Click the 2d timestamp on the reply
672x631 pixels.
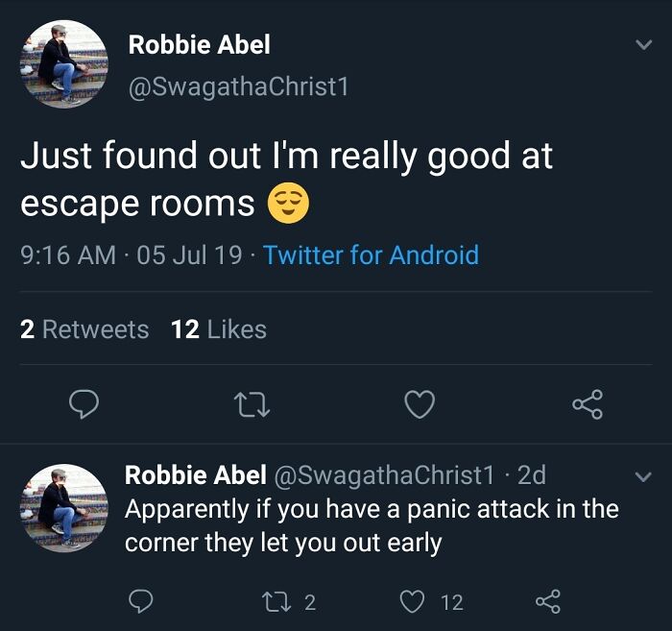531,474
